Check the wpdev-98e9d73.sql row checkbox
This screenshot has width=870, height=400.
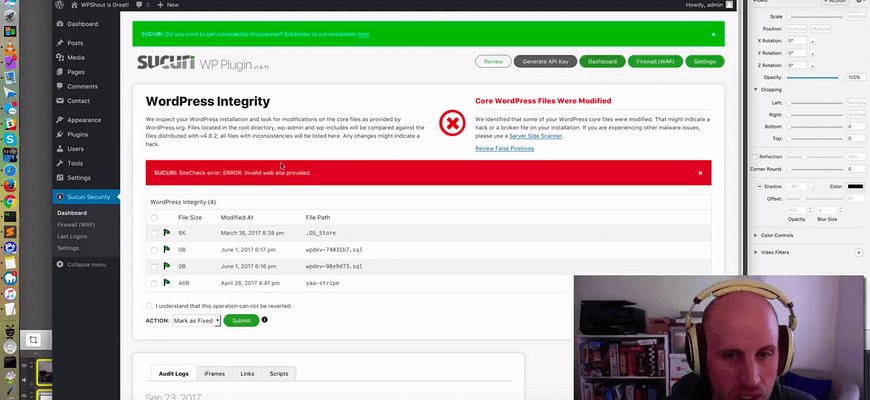154,266
